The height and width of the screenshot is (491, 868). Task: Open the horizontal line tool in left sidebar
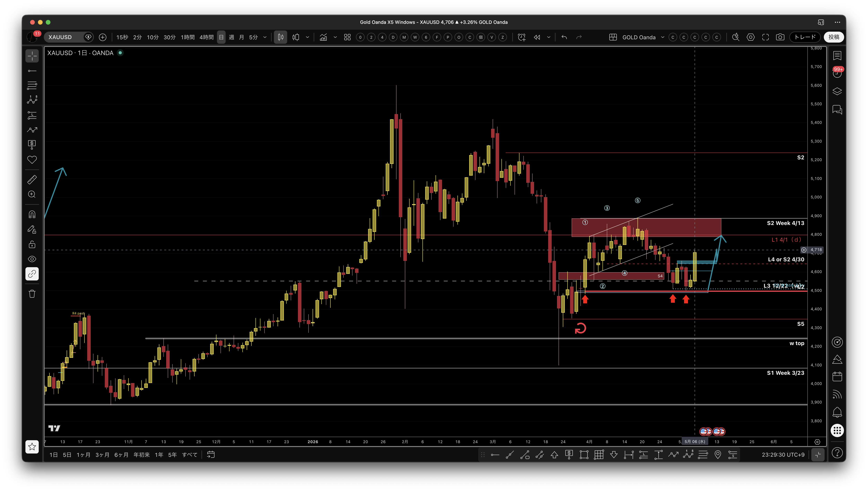point(32,71)
